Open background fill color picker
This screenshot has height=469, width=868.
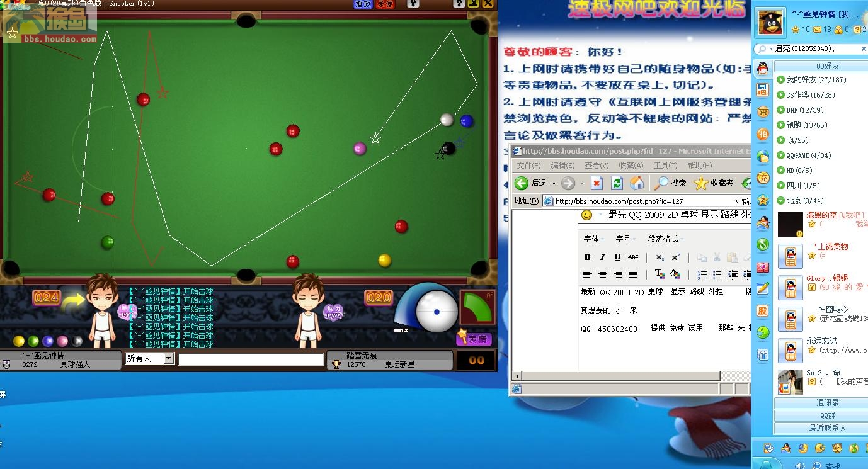675,274
